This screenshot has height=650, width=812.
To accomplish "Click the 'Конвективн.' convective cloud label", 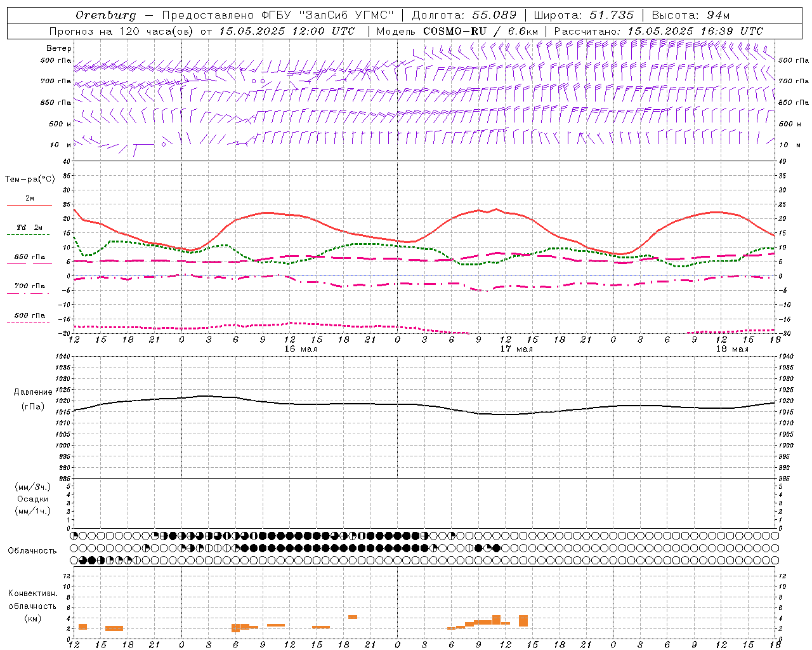I will pyautogui.click(x=32, y=594).
